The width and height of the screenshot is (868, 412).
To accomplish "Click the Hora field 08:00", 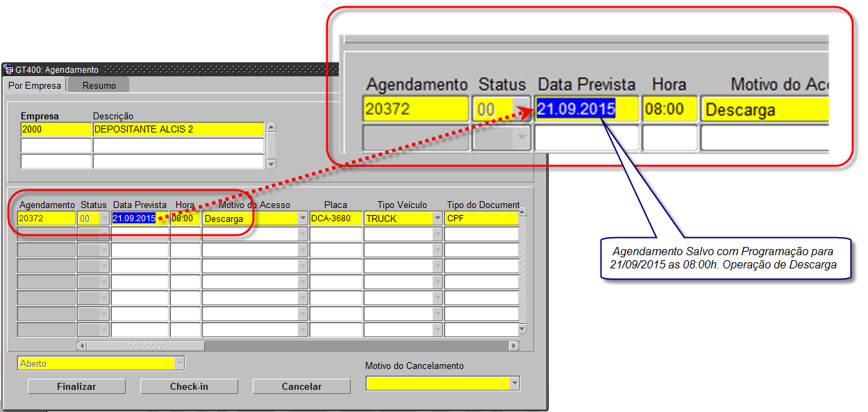I will (185, 218).
